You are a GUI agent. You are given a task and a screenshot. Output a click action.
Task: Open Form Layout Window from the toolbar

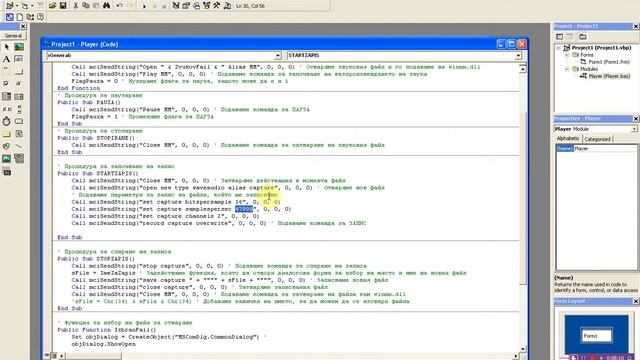tap(196, 6)
